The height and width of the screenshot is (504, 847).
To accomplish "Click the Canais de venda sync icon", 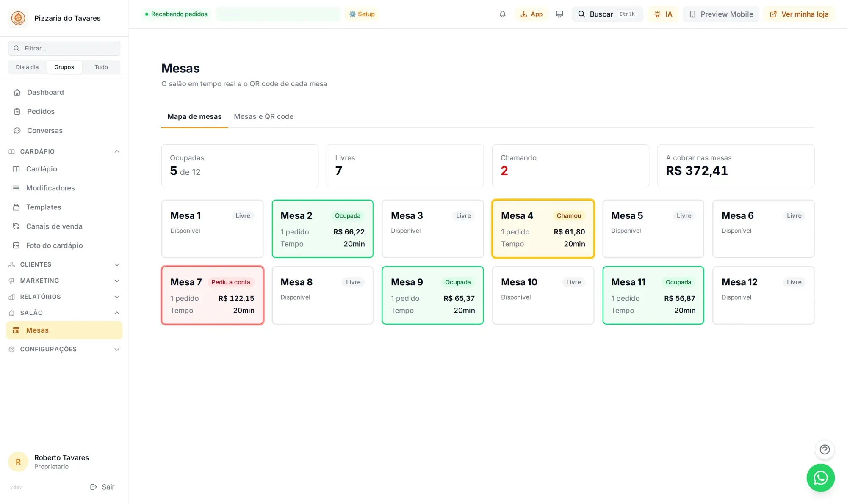I will click(x=16, y=226).
